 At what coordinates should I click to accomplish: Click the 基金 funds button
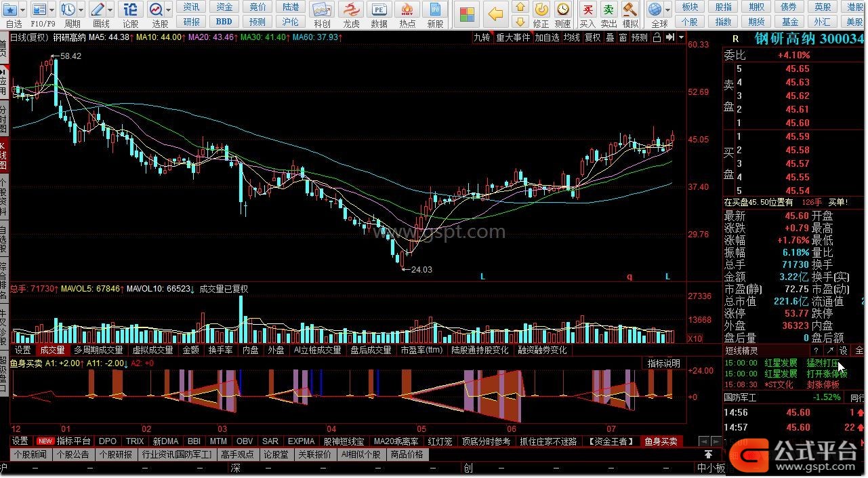coord(790,22)
